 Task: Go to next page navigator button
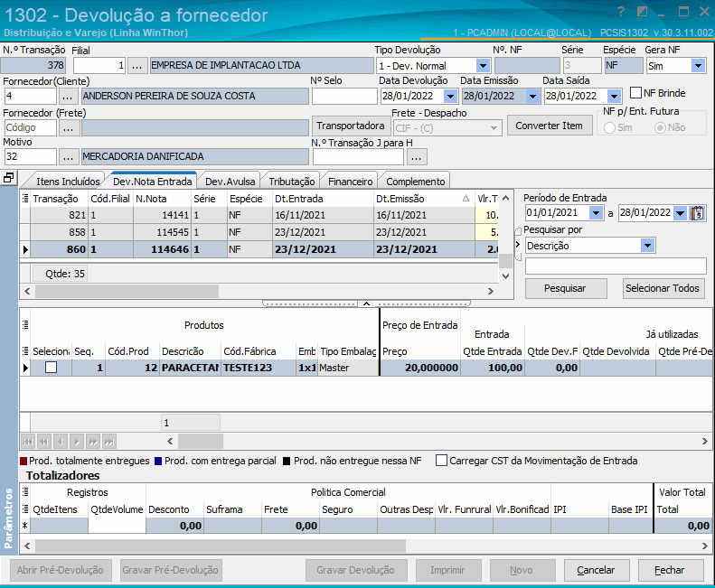pyautogui.click(x=93, y=442)
